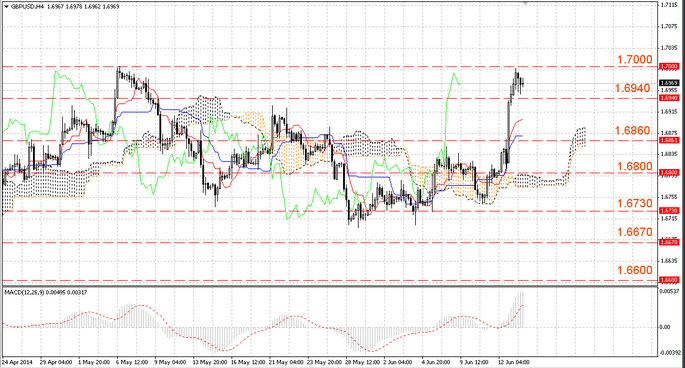The height and width of the screenshot is (368, 685).
Task: Click the 1.6755 price axis value
Action: click(x=669, y=197)
